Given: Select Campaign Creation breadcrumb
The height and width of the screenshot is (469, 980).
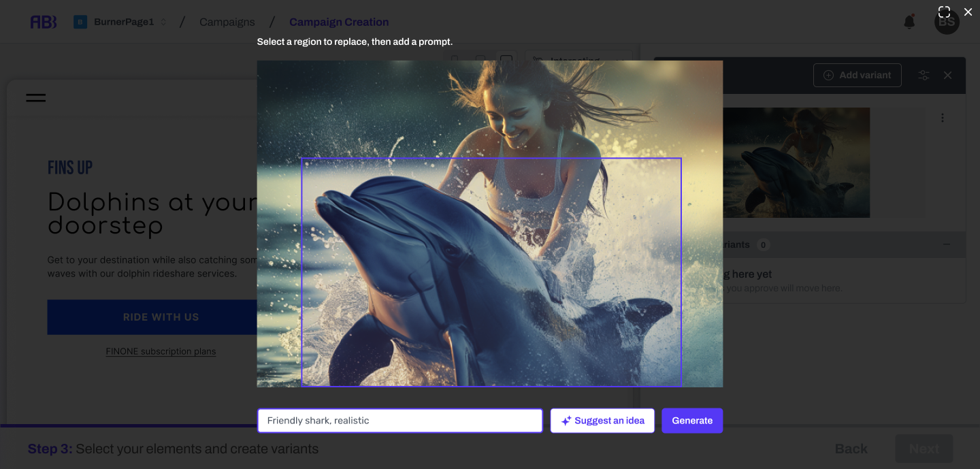Looking at the screenshot, I should click(x=339, y=22).
